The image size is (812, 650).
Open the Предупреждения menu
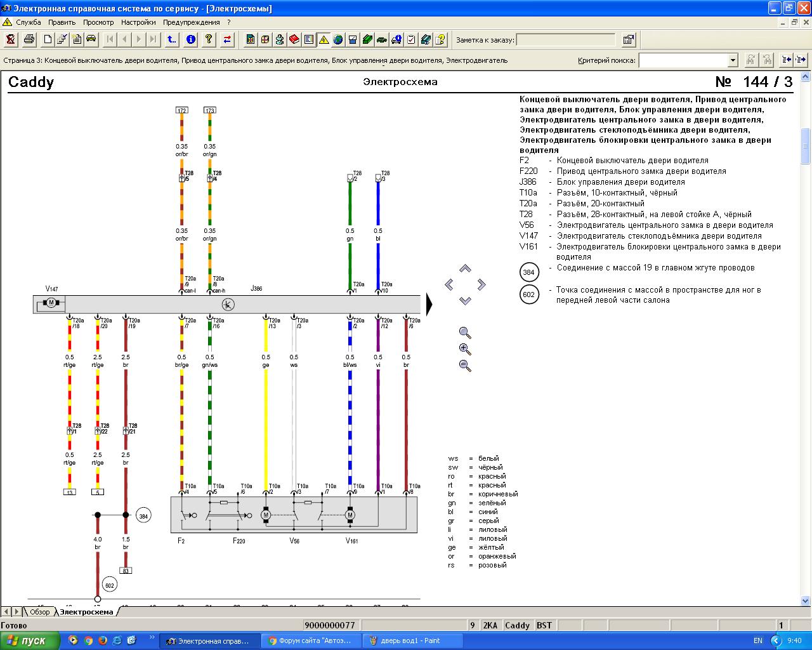pos(192,22)
